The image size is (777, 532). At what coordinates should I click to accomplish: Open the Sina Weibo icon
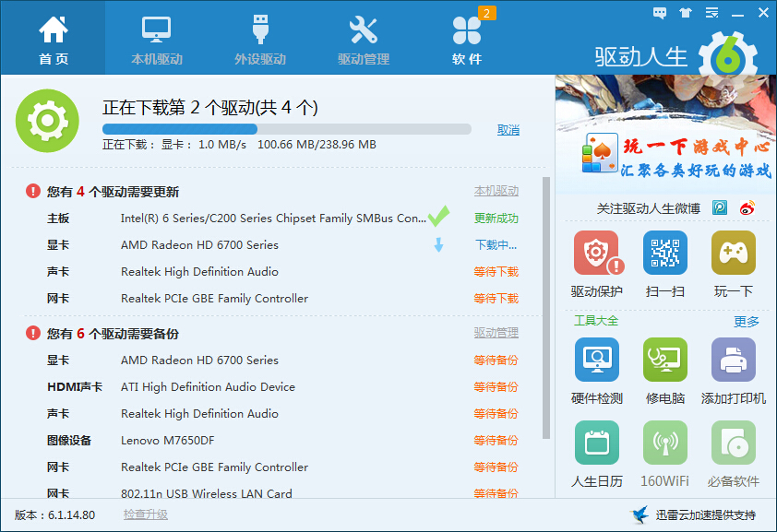pos(747,207)
